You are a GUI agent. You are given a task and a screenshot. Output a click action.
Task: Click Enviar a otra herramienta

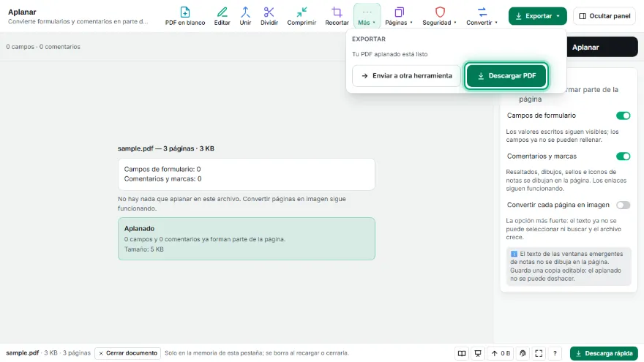click(x=406, y=75)
